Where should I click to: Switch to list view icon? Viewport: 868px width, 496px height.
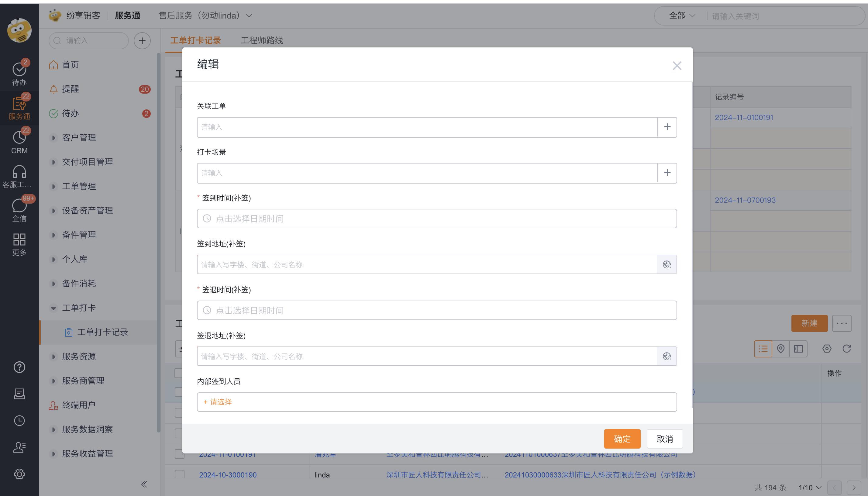763,349
